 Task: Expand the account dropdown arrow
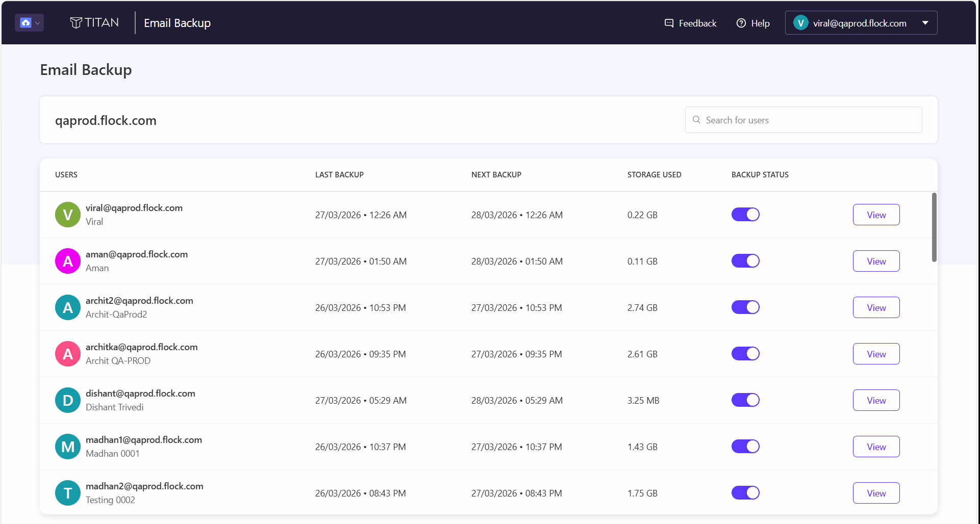tap(925, 23)
